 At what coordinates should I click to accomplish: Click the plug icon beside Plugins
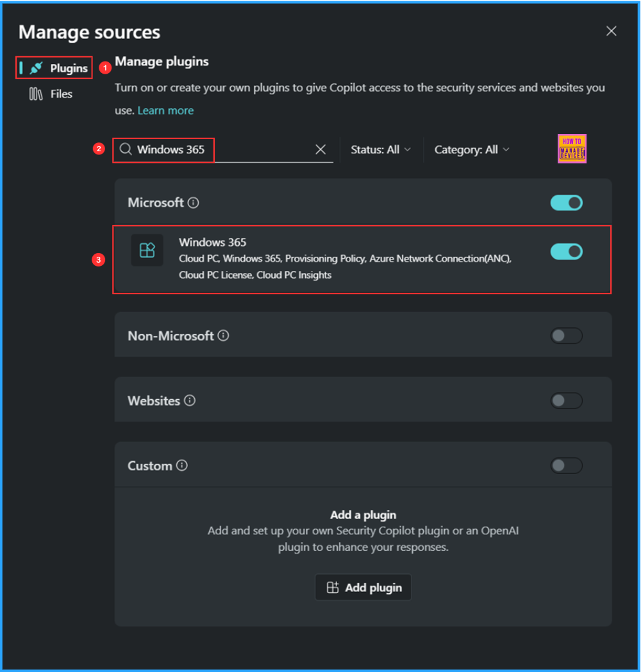(x=36, y=68)
